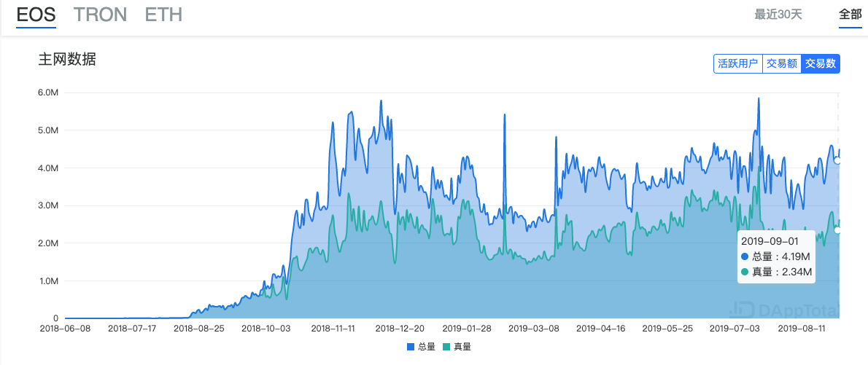The height and width of the screenshot is (365, 868).
Task: Toggle the 真量 series in legend
Action: (457, 347)
